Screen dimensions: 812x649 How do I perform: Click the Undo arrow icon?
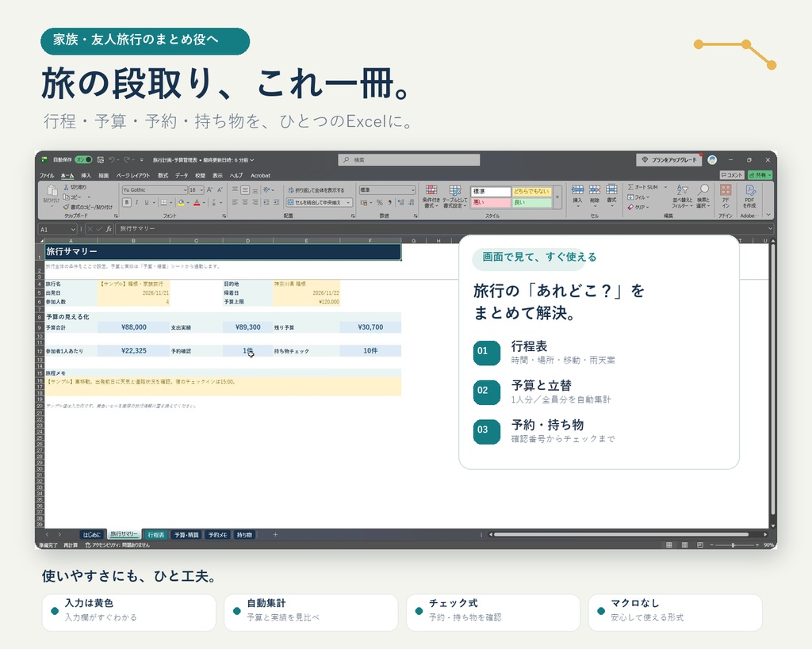click(x=111, y=160)
